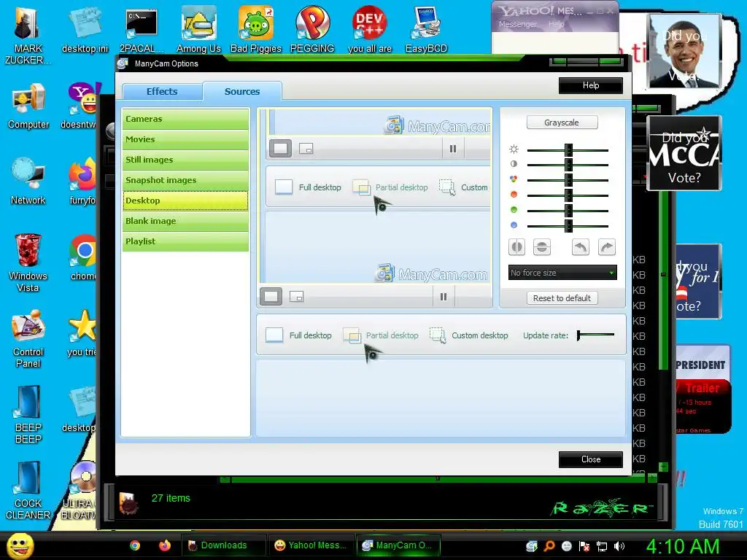Click the ManyCam Options taskbar button
Image resolution: width=747 pixels, height=560 pixels.
click(398, 545)
